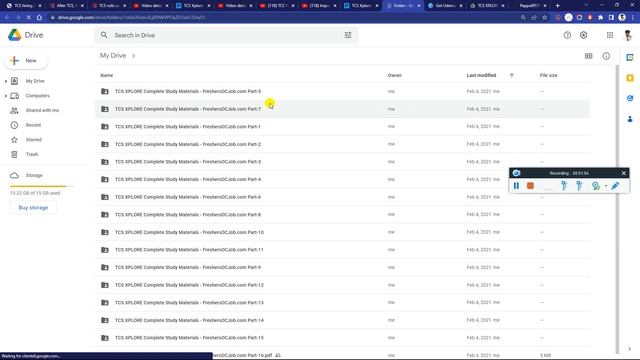Close the Recording toolbar window
The image size is (640, 360).
pyautogui.click(x=624, y=173)
